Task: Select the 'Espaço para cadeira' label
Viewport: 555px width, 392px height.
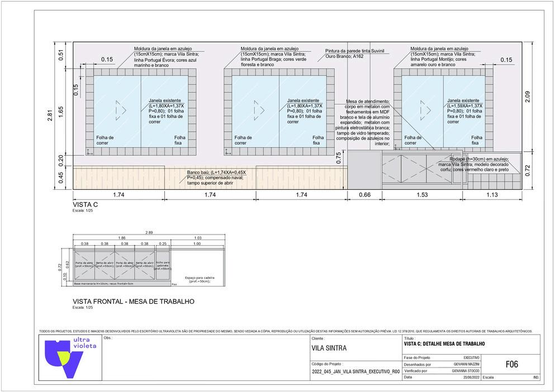Action: [200, 280]
